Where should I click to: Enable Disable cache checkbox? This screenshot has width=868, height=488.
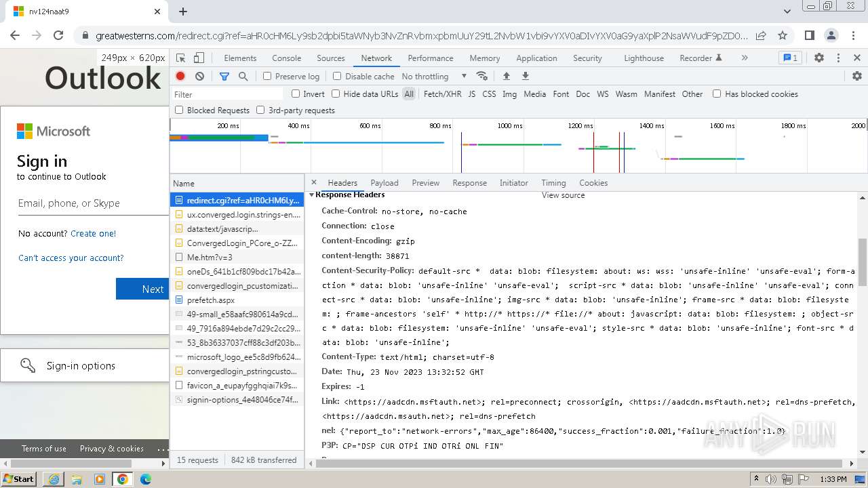coord(337,77)
